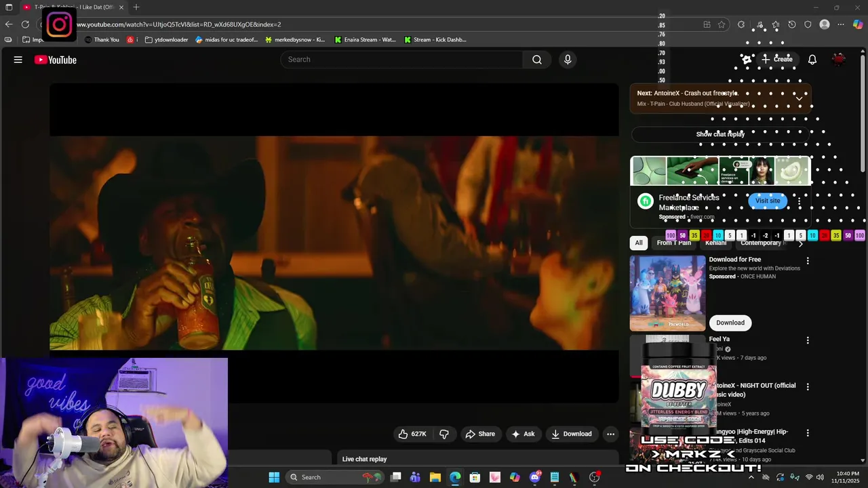Open browser history icon
The image size is (868, 488).
tap(791, 24)
